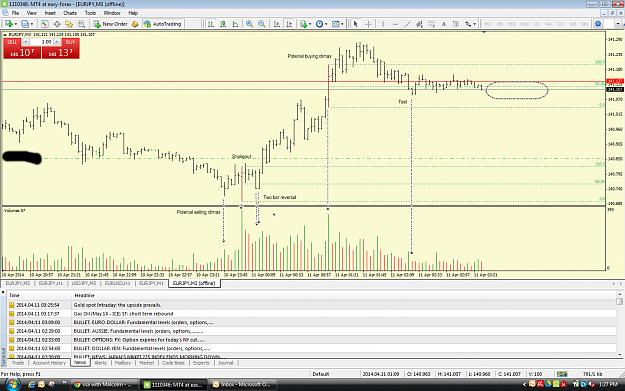Expand the Templates dropdown arrow
Screen dimensions: 625x391
(x=342, y=24)
